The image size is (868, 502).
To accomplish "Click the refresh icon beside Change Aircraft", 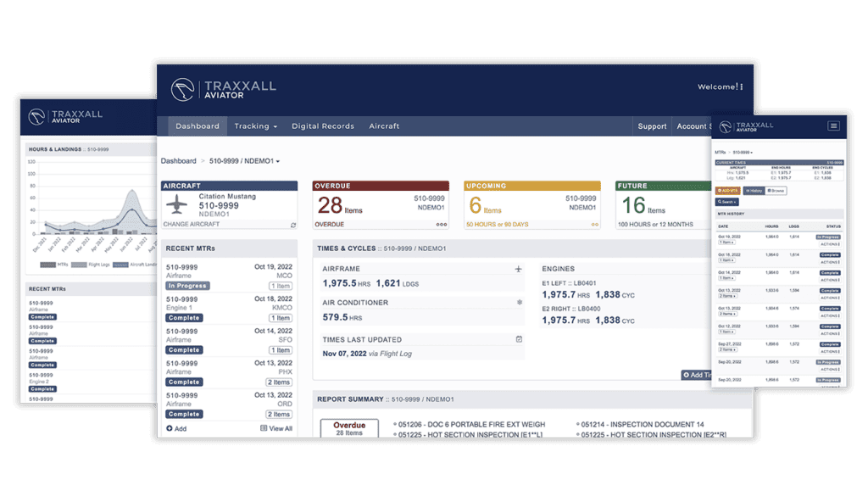I will pos(293,225).
